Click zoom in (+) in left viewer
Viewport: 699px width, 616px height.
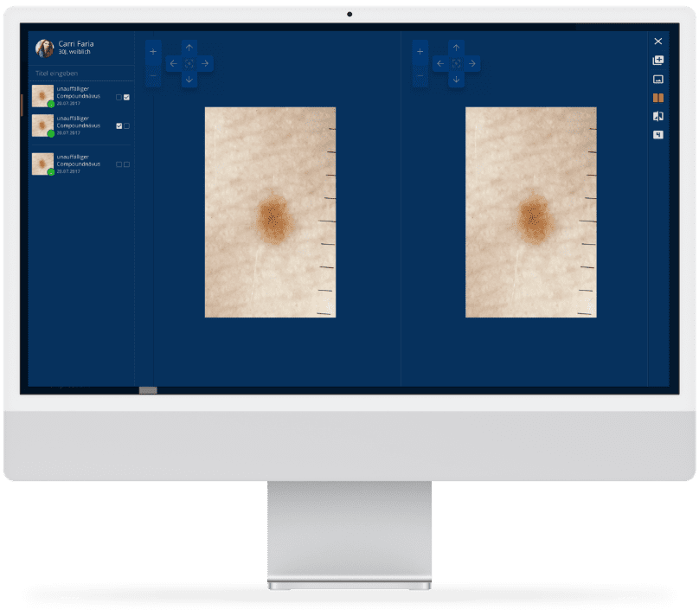click(153, 52)
